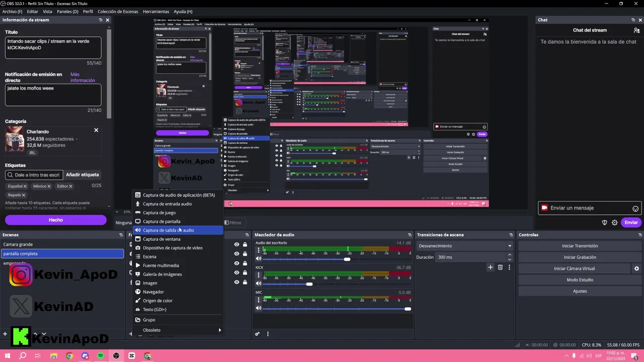
Task: Toggle visibility of the third source row
Action: click(236, 263)
